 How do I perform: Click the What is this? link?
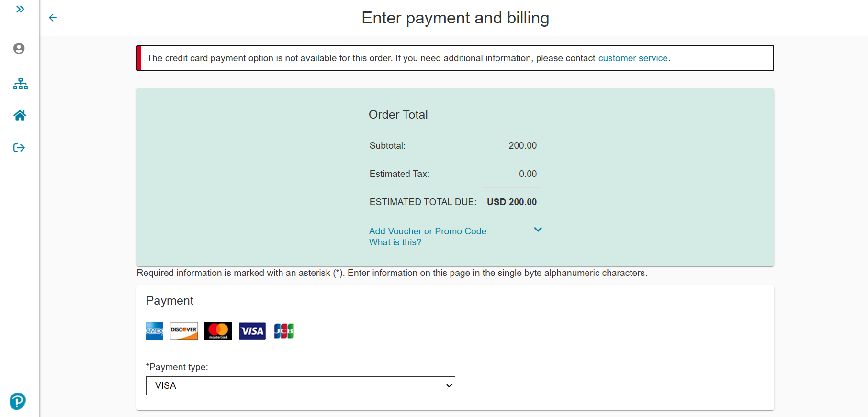[x=395, y=242]
